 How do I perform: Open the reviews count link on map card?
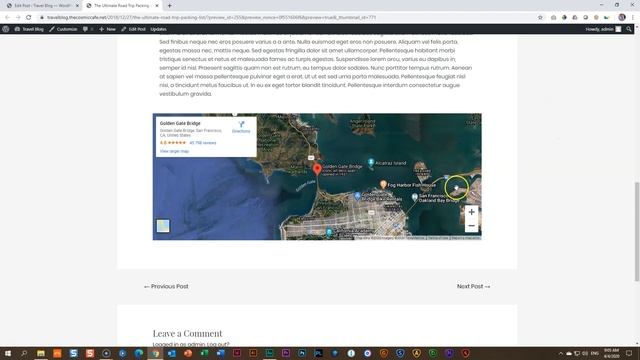point(203,143)
